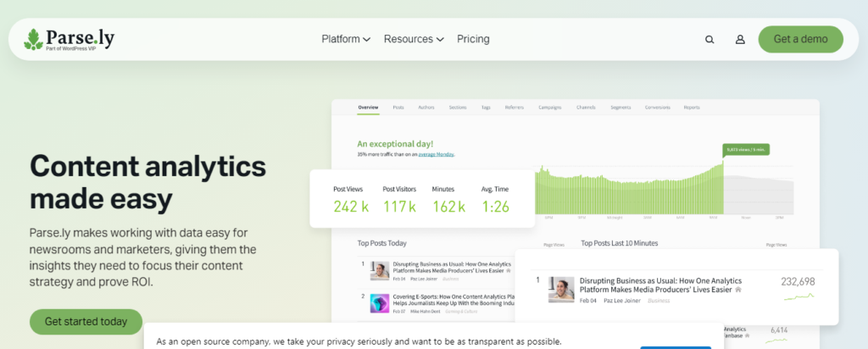Expand the Platform menu
868x349 pixels.
point(346,39)
